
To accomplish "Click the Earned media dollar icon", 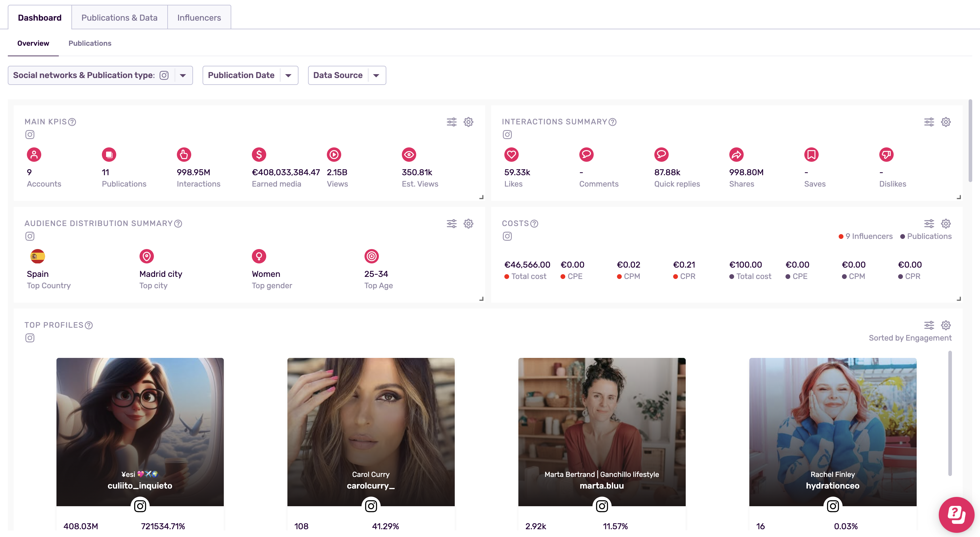I will coord(258,155).
